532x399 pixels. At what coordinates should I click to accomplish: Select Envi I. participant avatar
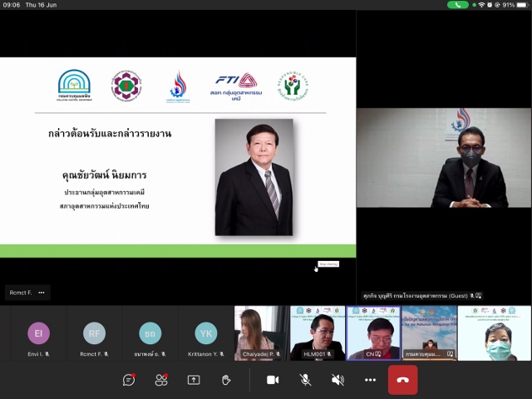[38, 333]
